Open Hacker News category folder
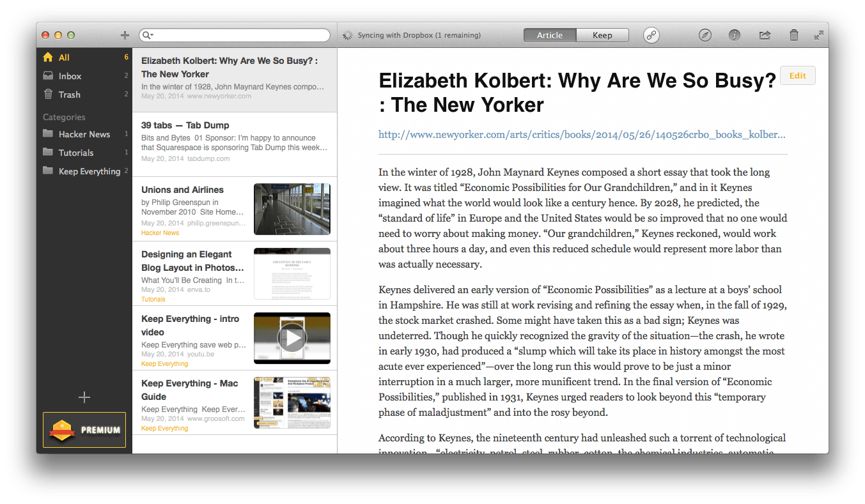Viewport: 865px width, 504px height. point(84,134)
